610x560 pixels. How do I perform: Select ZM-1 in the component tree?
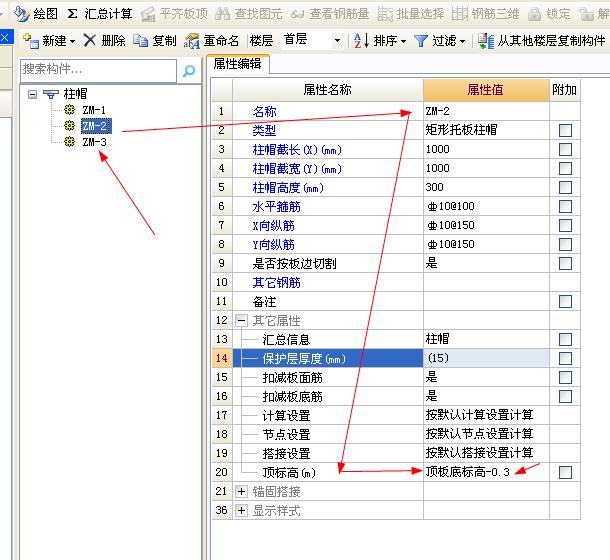coord(94,110)
